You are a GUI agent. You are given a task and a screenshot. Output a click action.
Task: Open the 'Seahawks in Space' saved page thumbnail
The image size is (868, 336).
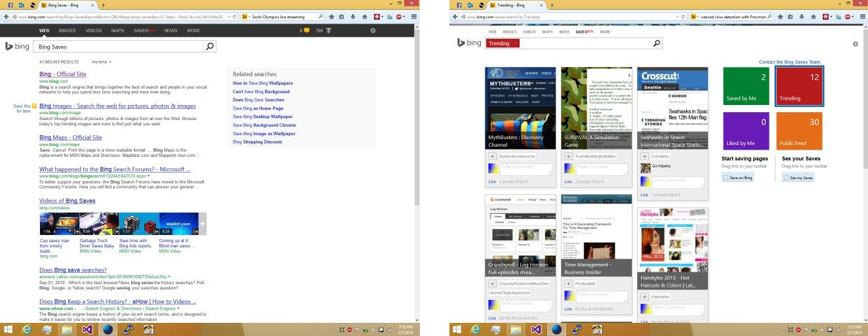pos(672,108)
